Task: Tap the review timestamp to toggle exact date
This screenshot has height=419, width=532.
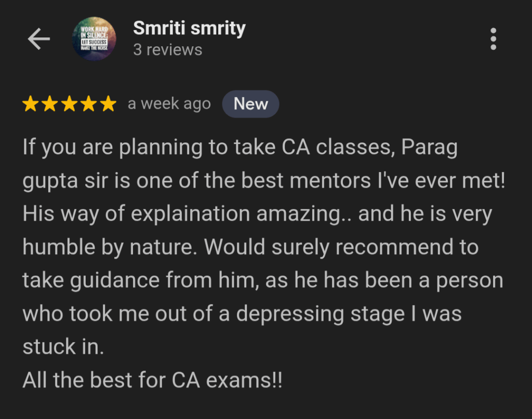Action: [168, 103]
